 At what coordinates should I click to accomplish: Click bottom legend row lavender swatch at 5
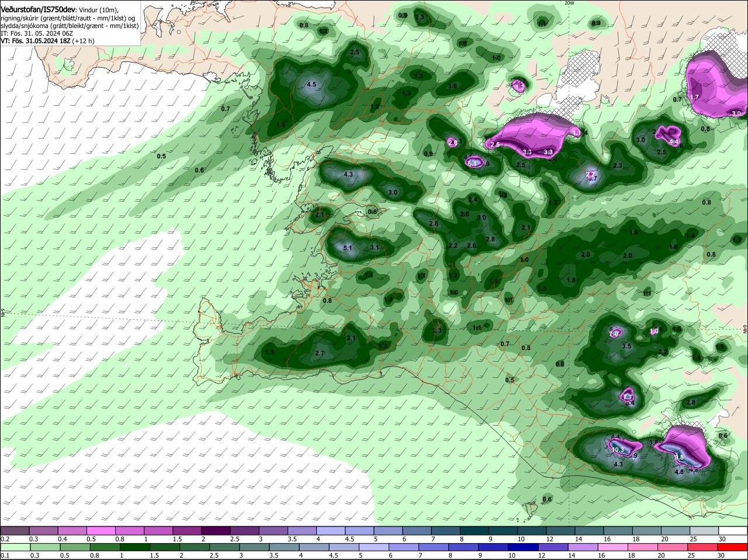(374, 548)
